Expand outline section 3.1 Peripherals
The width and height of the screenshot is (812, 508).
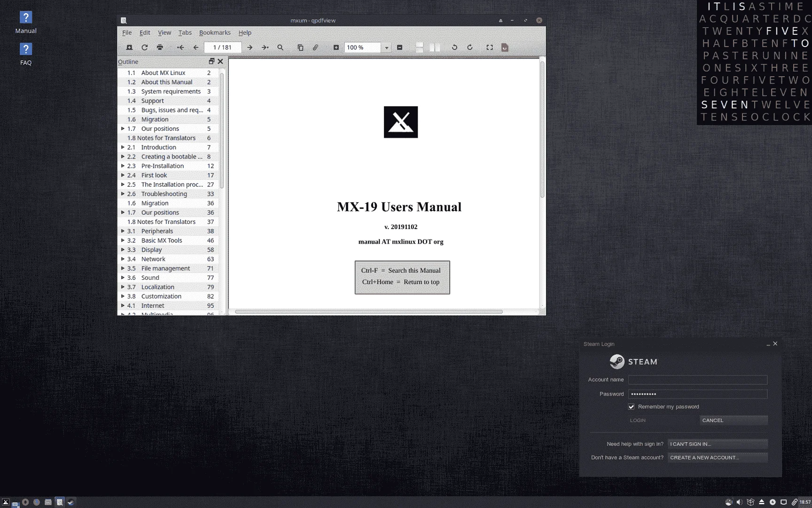pyautogui.click(x=123, y=231)
